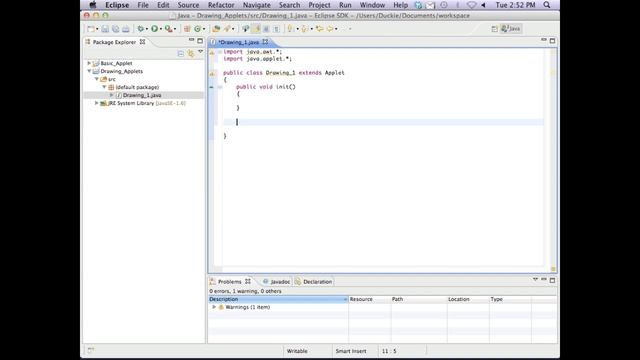Expand the Basic_Applet project
Image resolution: width=640 pixels, height=360 pixels.
(89, 63)
